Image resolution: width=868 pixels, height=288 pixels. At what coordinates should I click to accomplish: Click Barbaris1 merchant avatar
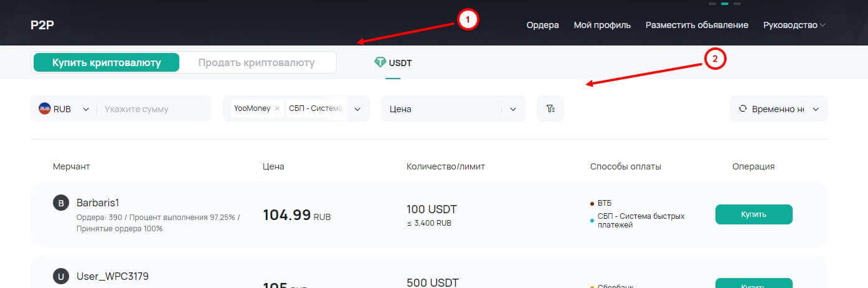(61, 203)
